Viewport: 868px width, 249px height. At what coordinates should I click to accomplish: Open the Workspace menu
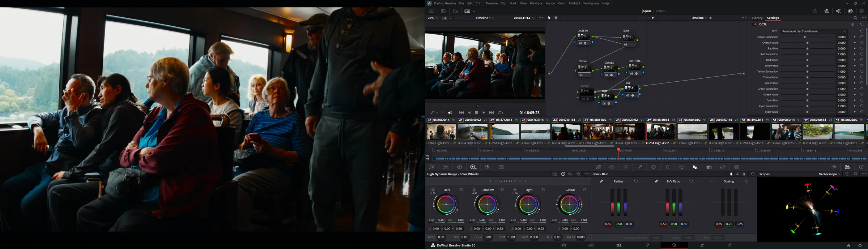pos(591,3)
